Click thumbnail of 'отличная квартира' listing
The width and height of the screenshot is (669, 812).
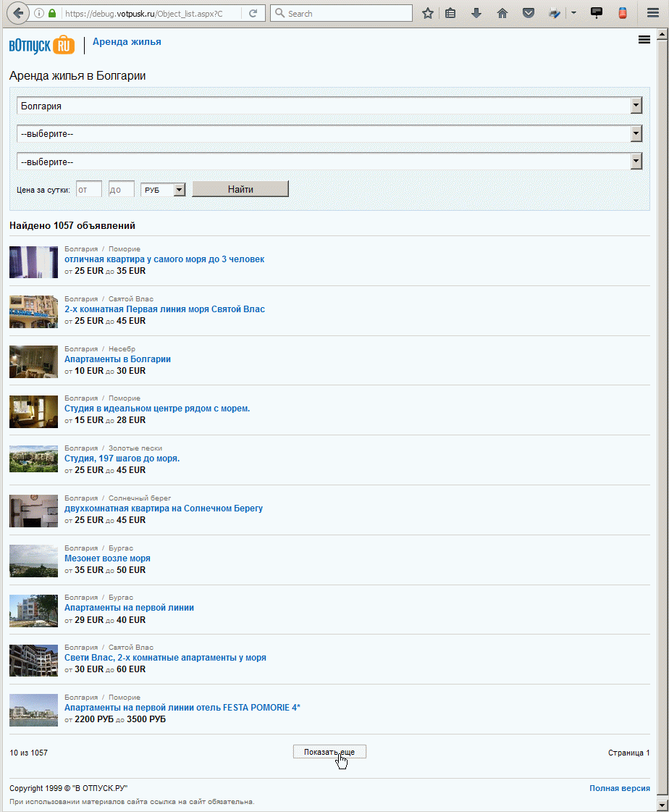[33, 262]
